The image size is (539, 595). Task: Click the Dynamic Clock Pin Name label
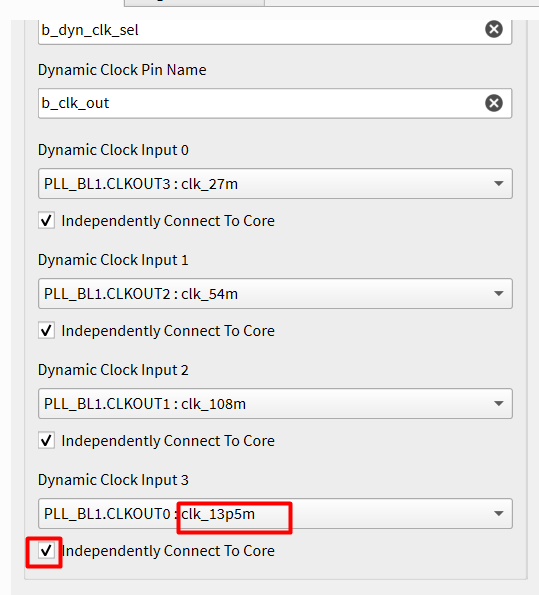click(122, 70)
